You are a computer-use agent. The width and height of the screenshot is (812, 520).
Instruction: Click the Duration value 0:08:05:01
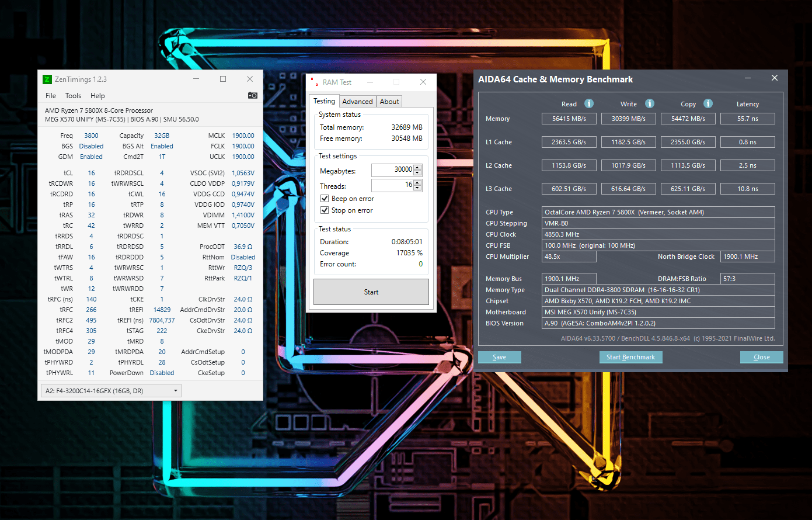click(x=407, y=242)
